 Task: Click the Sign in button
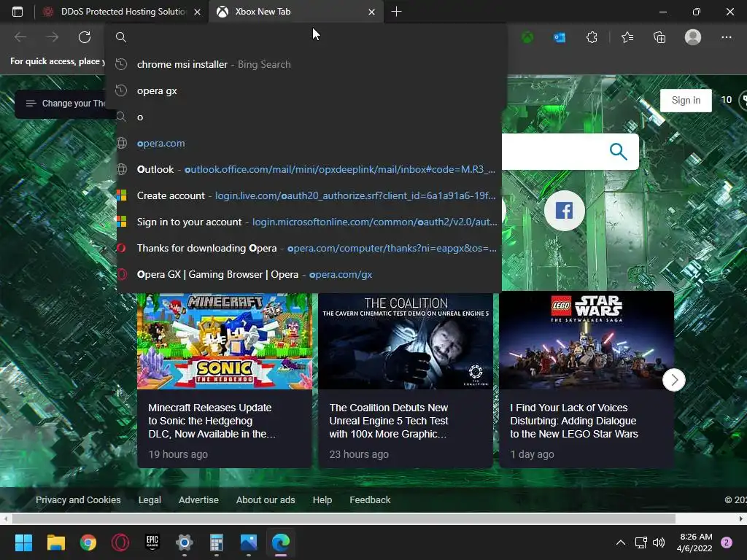(x=686, y=100)
